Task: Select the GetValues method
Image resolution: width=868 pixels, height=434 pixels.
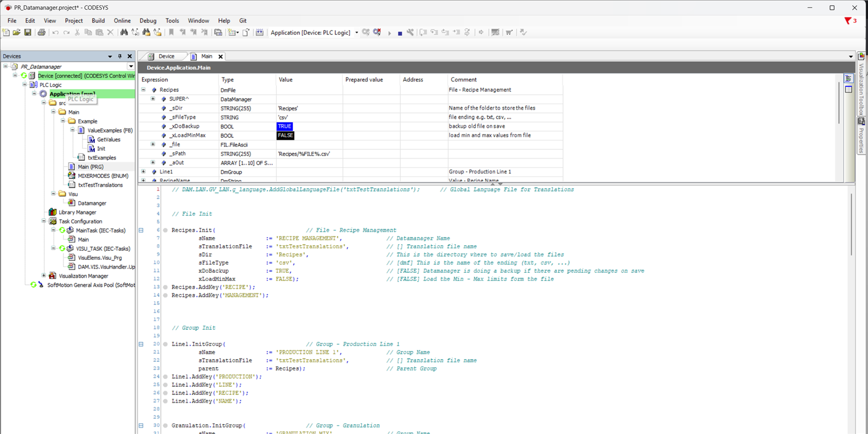Action: click(x=108, y=139)
